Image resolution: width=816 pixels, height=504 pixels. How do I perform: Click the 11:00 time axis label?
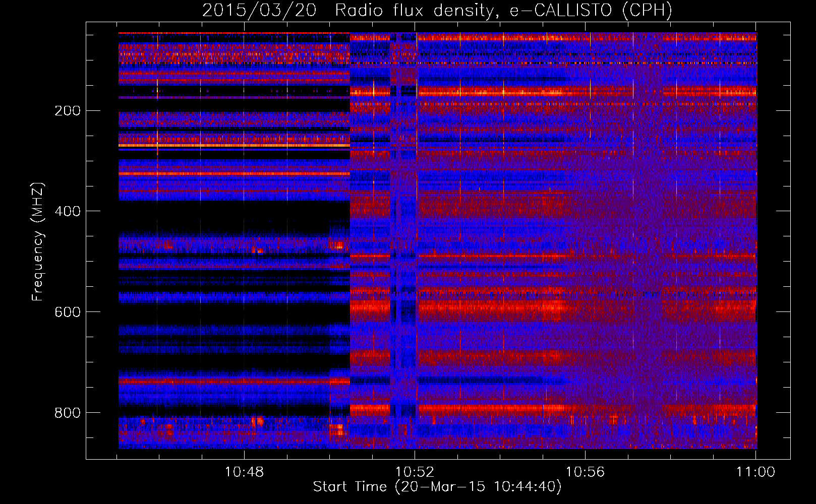click(755, 472)
